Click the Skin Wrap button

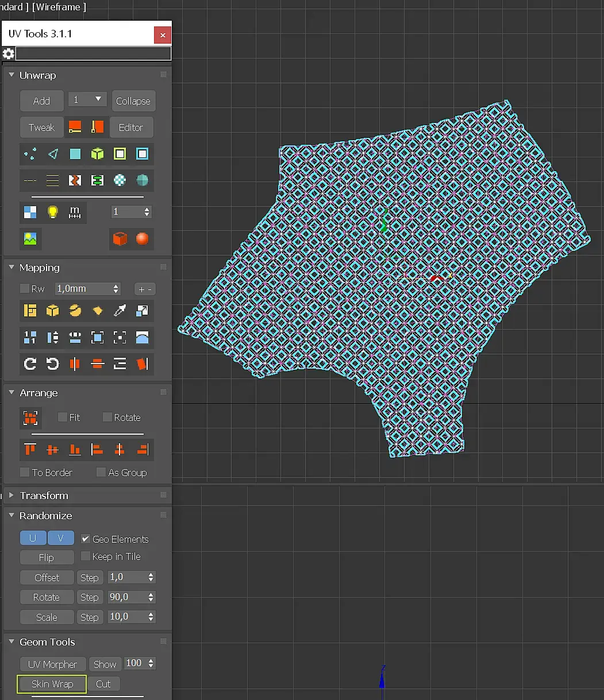click(x=52, y=684)
